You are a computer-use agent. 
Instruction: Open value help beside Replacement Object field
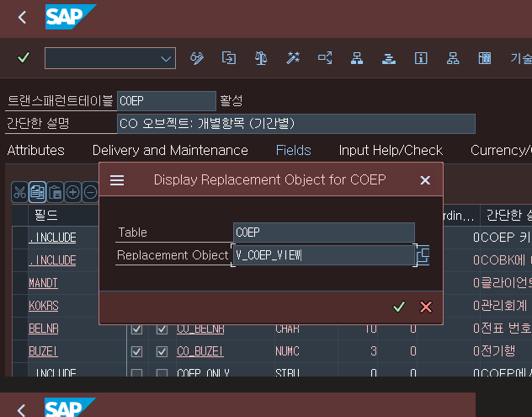(423, 255)
